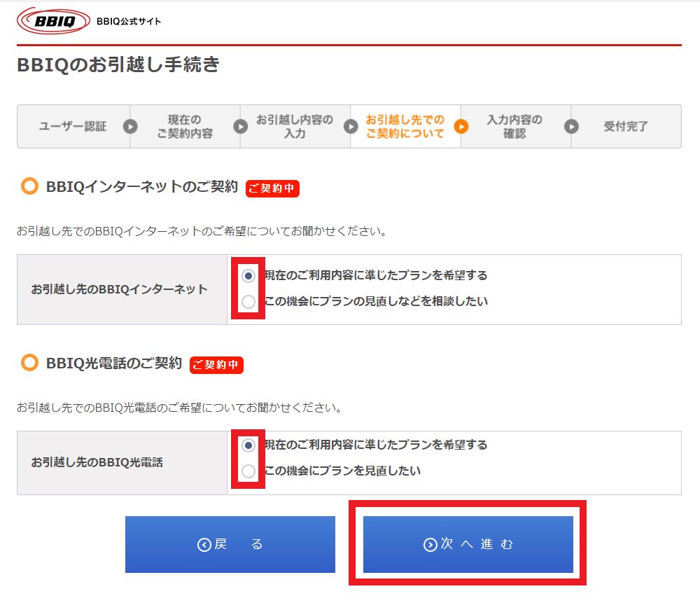Choose この機会にプランを見直したい radio button
This screenshot has width=700, height=603.
pos(248,471)
